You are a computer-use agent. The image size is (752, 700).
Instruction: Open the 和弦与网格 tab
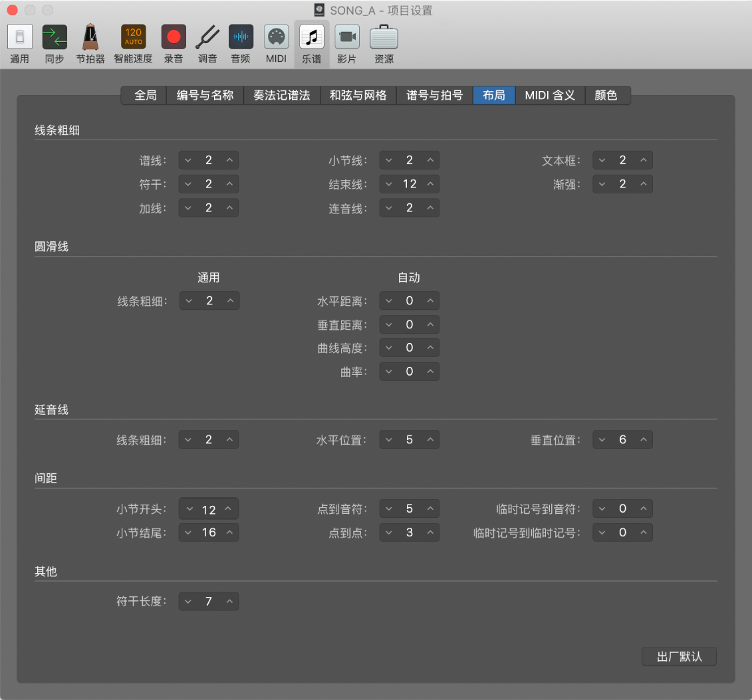pos(358,95)
